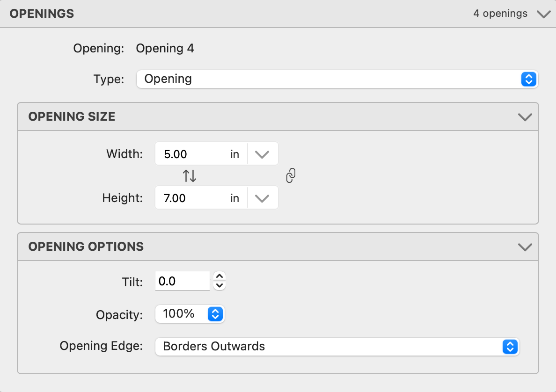Open the Opacity 100% popup menu
556x392 pixels.
coord(190,314)
